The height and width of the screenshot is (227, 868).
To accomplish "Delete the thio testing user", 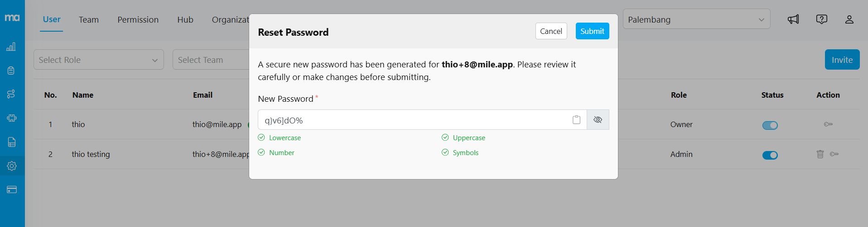I will coord(820,154).
